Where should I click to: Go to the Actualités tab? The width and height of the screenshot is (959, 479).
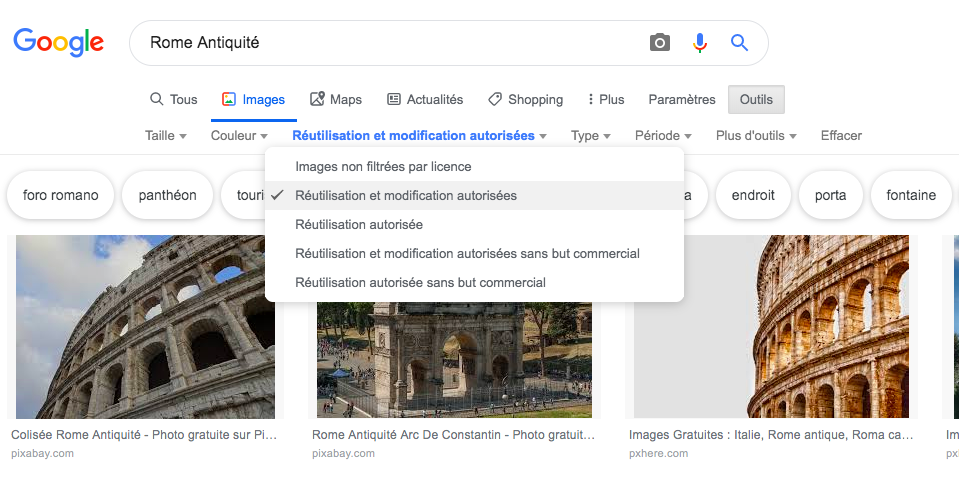click(425, 99)
